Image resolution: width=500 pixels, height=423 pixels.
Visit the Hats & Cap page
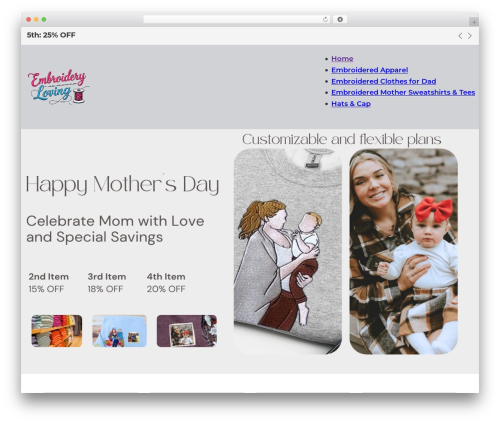[351, 104]
